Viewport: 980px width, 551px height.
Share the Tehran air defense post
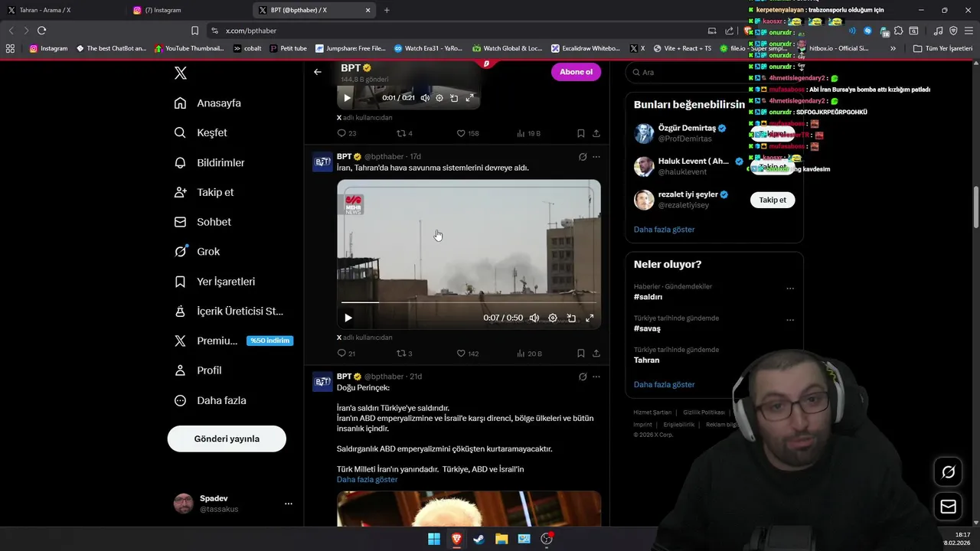click(596, 354)
